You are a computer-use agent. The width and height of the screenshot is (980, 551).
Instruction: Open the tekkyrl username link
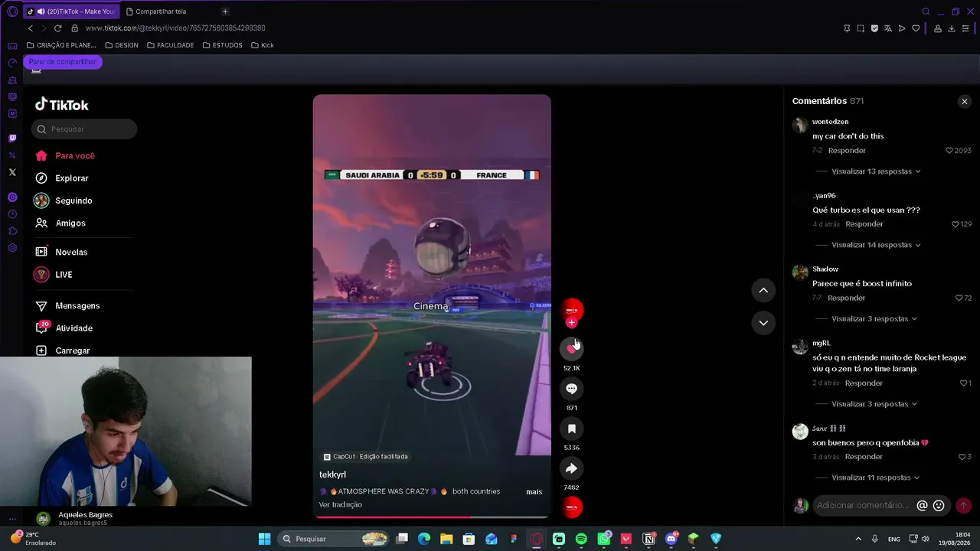pos(332,474)
